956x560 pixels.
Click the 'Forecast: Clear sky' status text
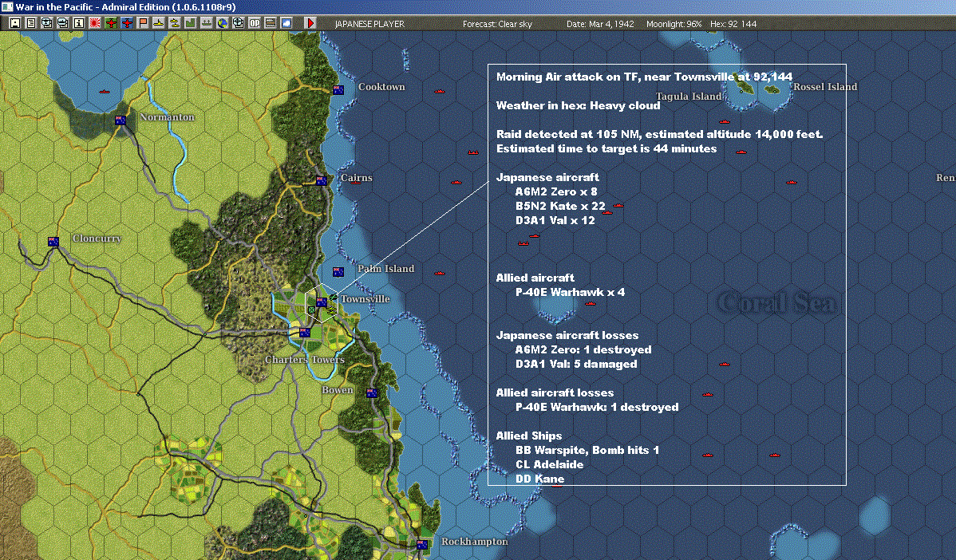(497, 24)
